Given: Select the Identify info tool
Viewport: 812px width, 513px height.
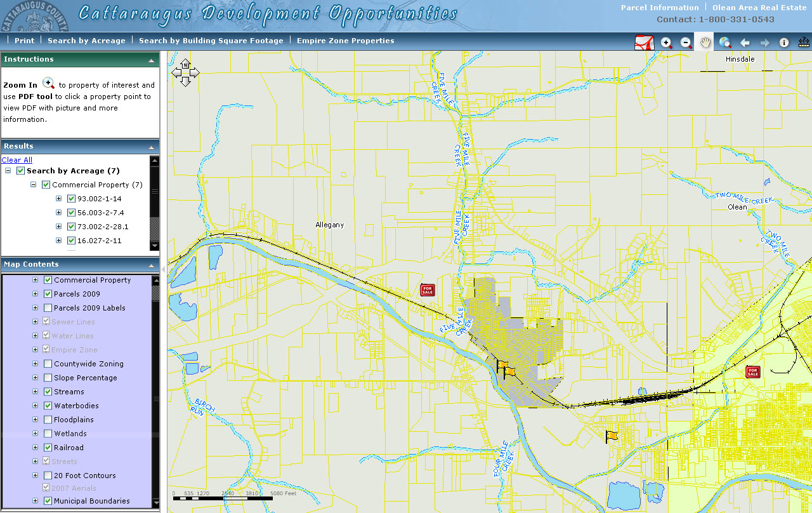Looking at the screenshot, I should (x=784, y=43).
